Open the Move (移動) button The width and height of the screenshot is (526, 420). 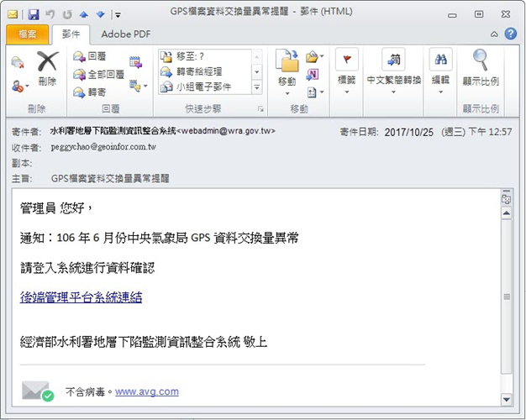tap(287, 68)
